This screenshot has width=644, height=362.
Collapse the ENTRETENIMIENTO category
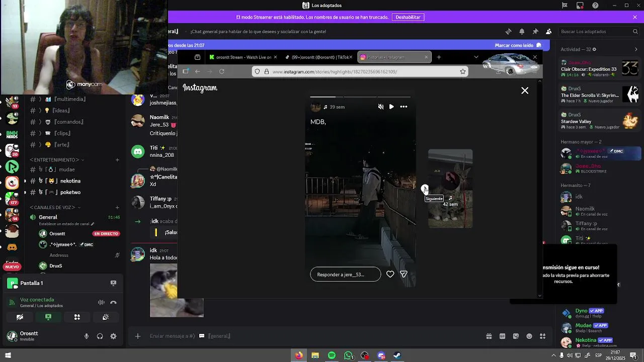pos(56,160)
